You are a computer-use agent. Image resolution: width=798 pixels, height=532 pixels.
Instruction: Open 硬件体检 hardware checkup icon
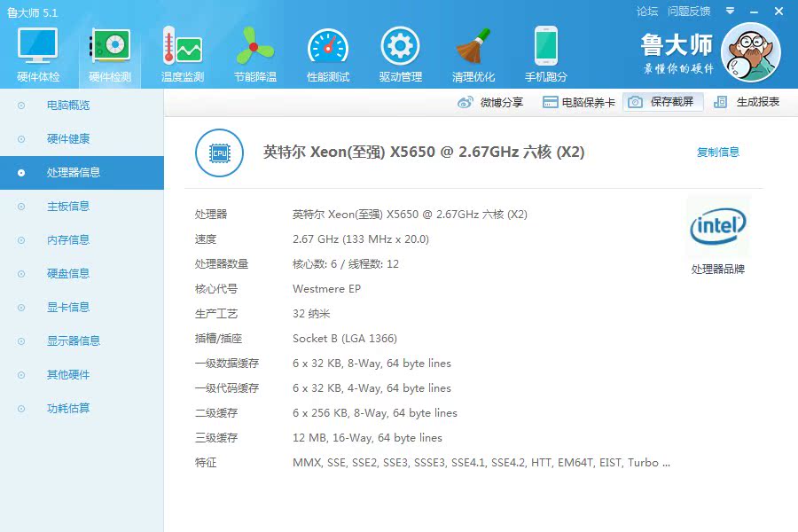pos(37,45)
